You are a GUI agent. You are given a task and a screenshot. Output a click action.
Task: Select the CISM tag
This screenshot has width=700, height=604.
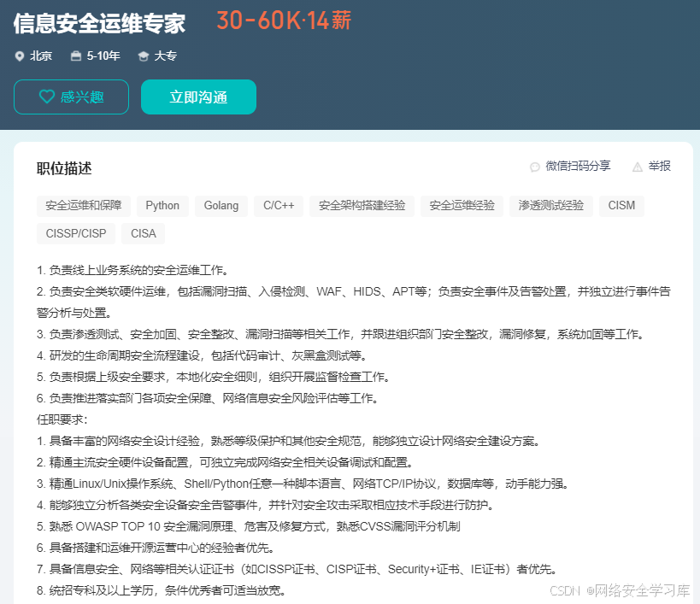(x=621, y=206)
